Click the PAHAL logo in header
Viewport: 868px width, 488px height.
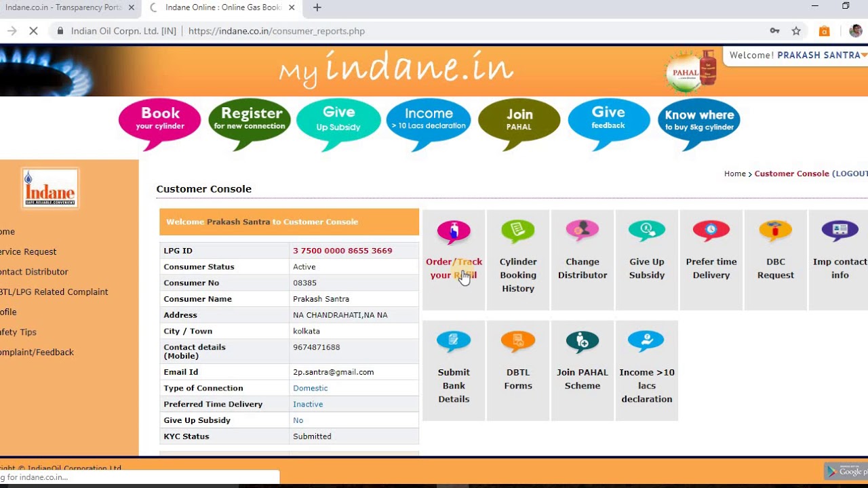[x=691, y=71]
